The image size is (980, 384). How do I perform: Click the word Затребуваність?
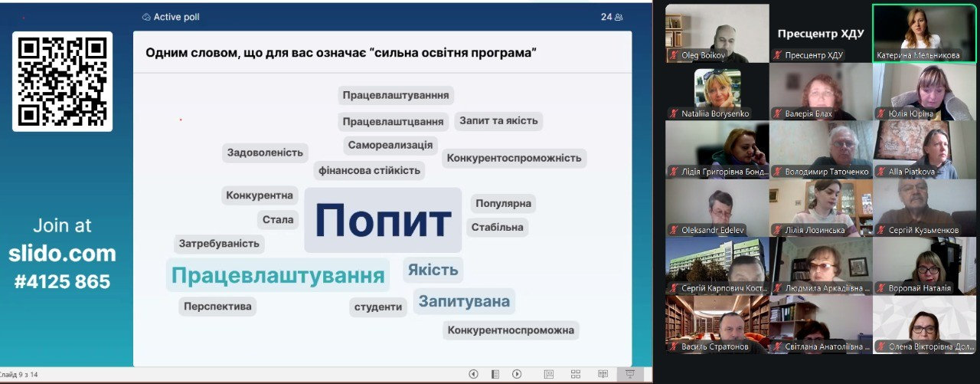pyautogui.click(x=220, y=244)
